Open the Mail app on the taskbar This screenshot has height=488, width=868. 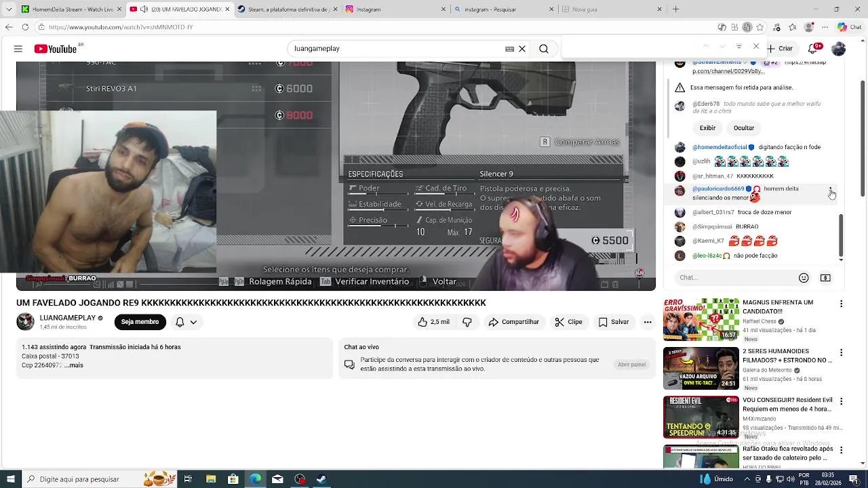[277, 479]
